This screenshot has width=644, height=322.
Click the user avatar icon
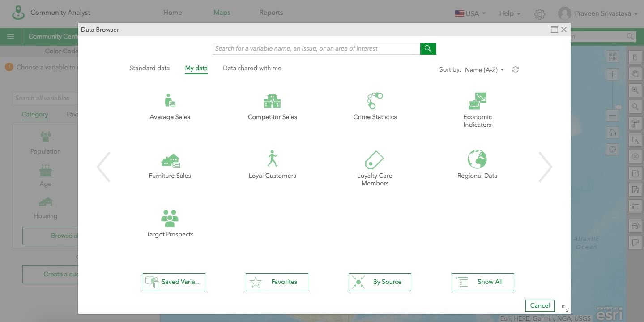[x=565, y=13]
